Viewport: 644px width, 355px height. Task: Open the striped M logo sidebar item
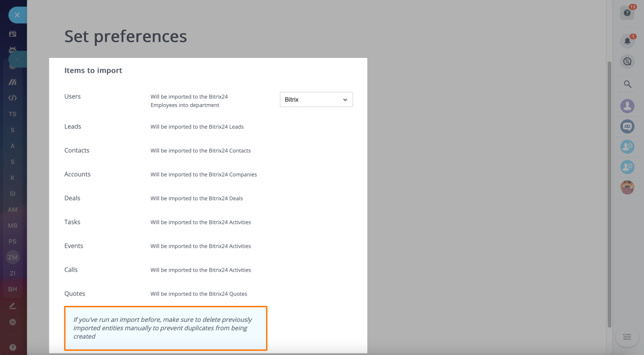(13, 82)
